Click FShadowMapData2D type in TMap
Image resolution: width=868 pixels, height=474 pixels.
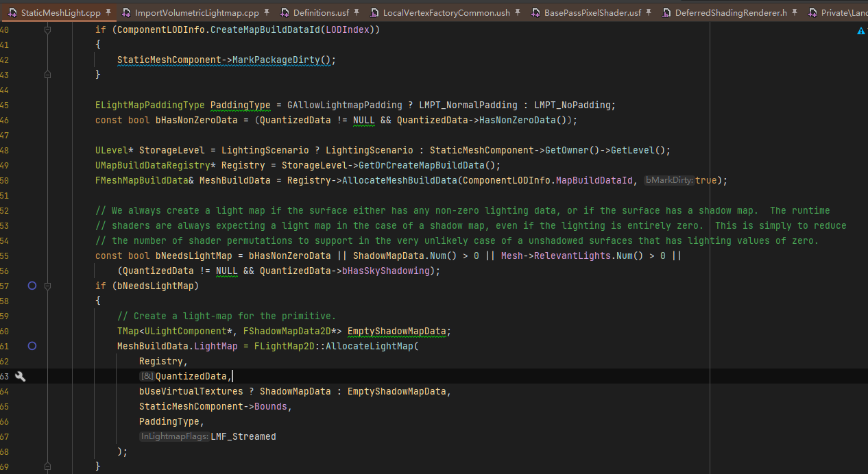click(287, 331)
